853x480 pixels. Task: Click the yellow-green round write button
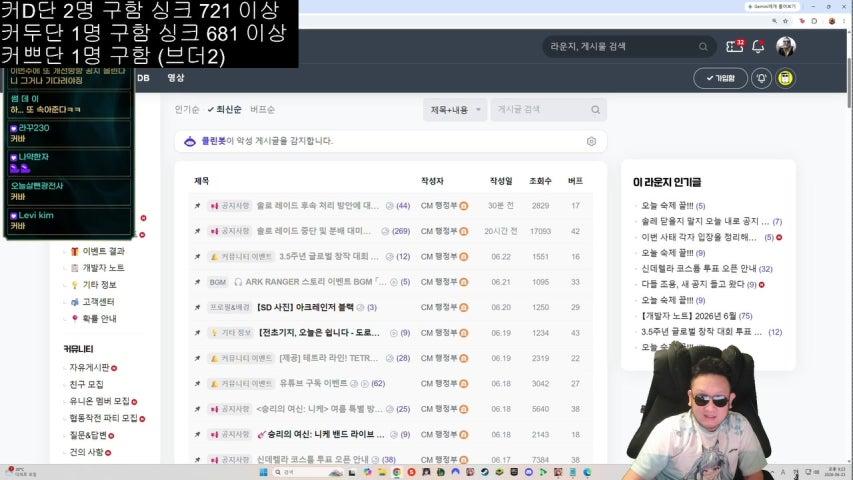(785, 78)
